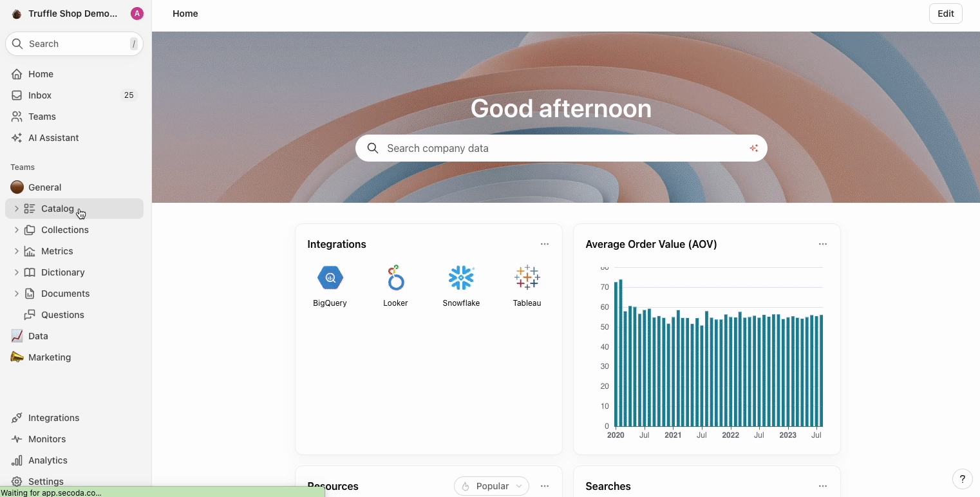Expand the Dictionary section chevron
980x497 pixels.
point(17,272)
